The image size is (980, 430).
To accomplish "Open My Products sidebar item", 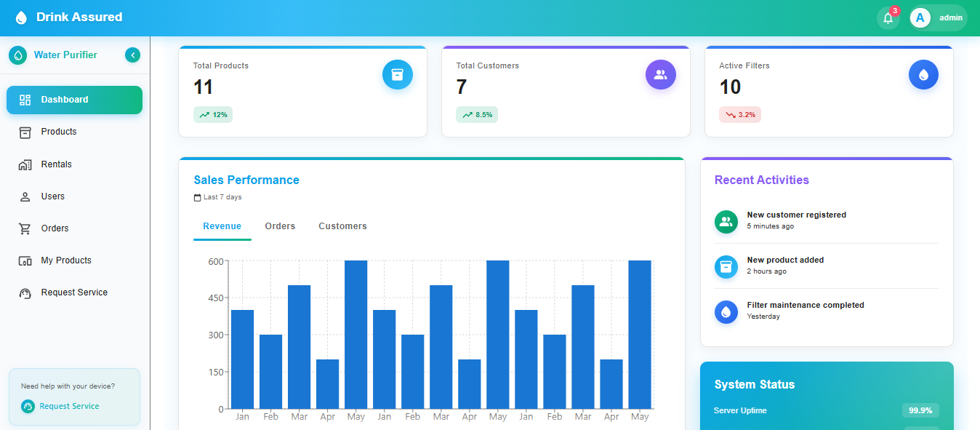I will point(65,260).
